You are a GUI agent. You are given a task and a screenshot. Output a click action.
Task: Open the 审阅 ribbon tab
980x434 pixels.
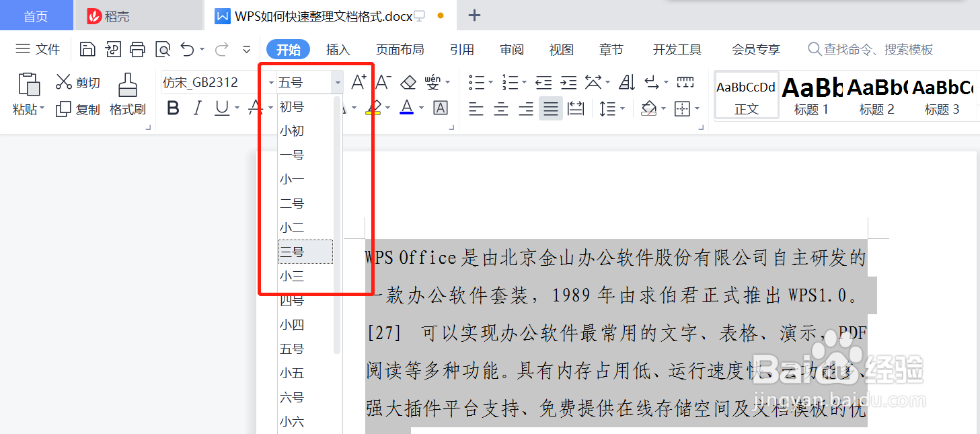coord(511,49)
